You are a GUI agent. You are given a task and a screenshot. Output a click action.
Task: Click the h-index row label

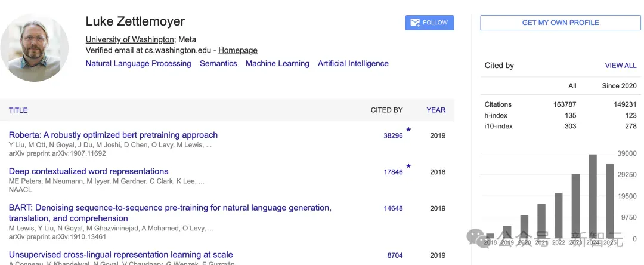[x=496, y=115]
